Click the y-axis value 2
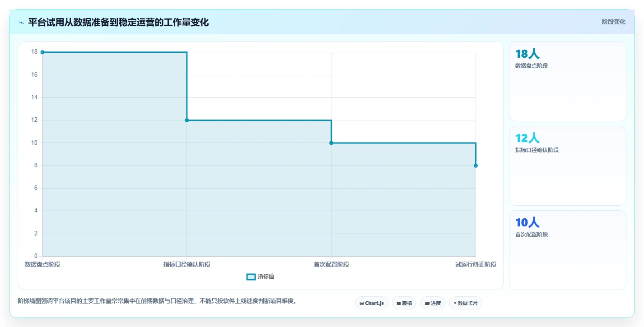The image size is (644, 327). click(36, 234)
